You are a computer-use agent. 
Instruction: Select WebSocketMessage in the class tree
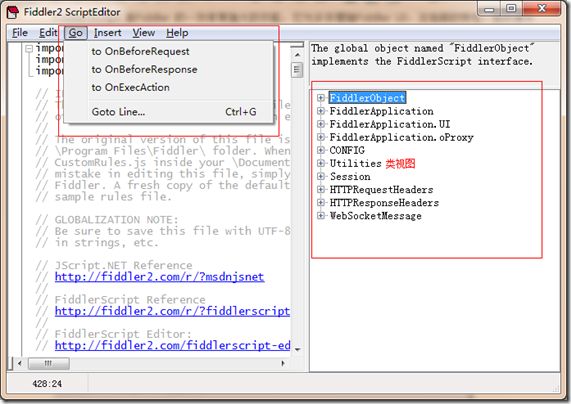375,216
